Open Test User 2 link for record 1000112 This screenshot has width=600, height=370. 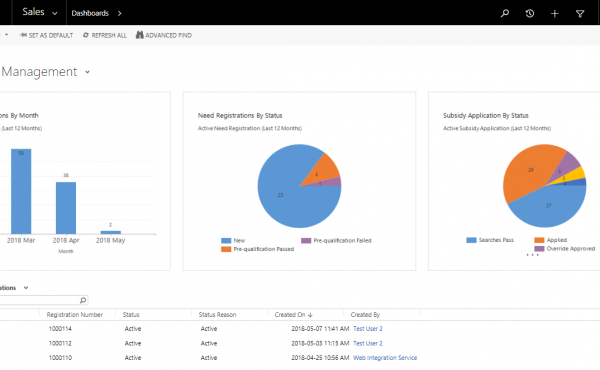pyautogui.click(x=368, y=343)
